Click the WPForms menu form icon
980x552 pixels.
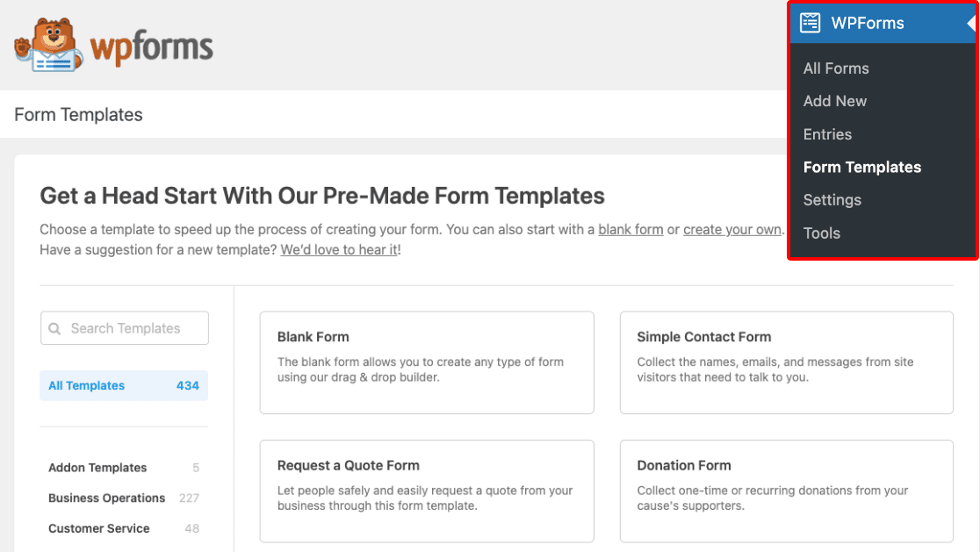pyautogui.click(x=810, y=23)
